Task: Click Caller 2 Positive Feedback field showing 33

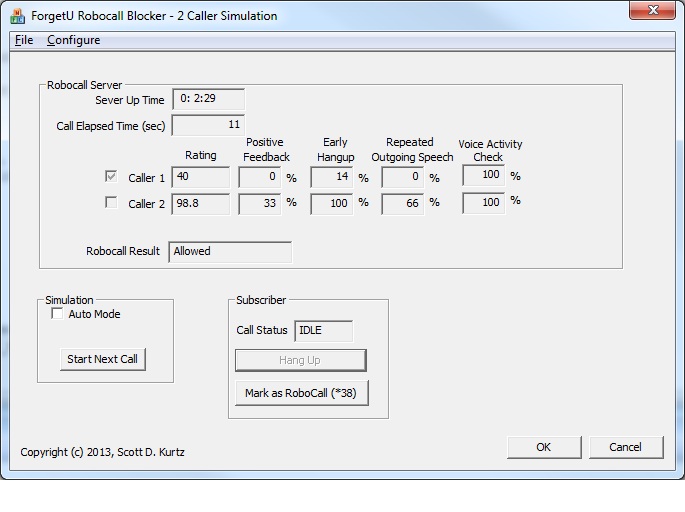Action: click(x=259, y=204)
